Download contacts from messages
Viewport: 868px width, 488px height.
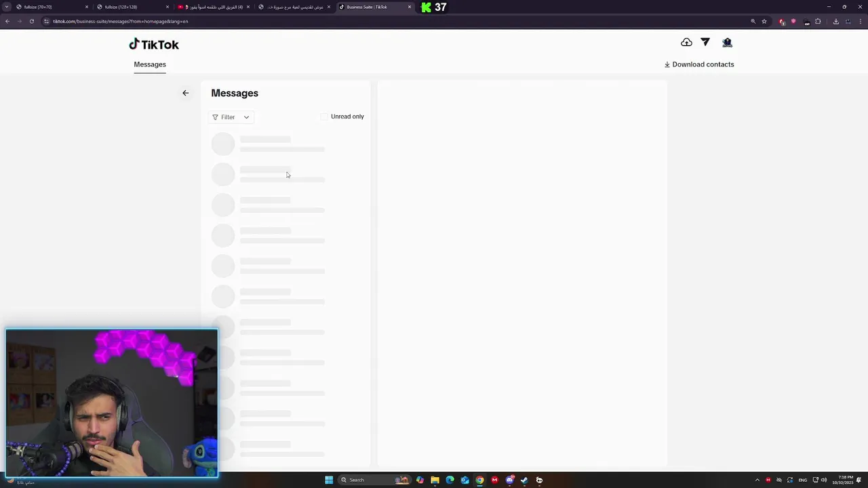tap(698, 64)
